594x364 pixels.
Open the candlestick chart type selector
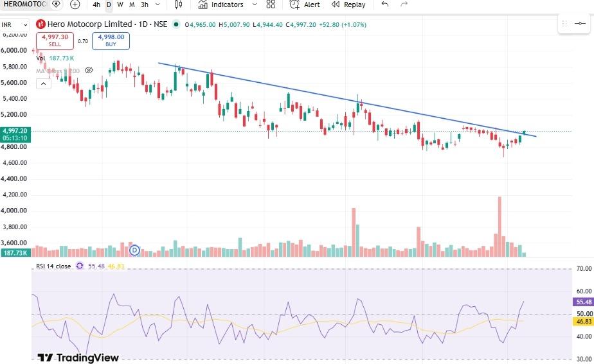[178, 4]
